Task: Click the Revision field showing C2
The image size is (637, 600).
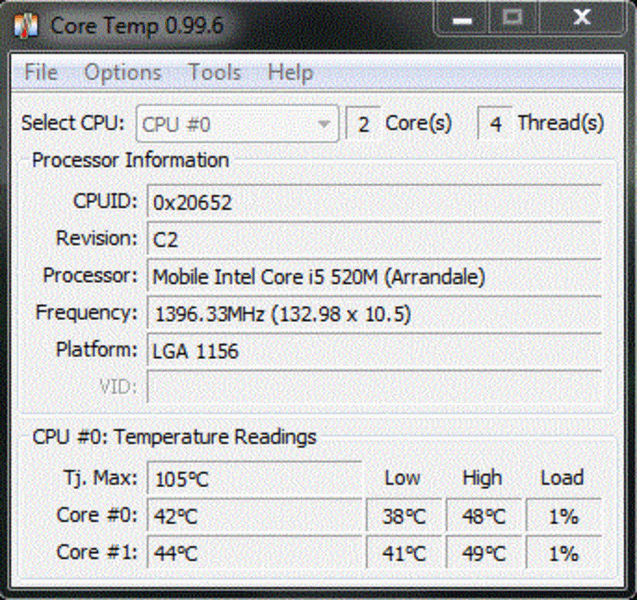Action: [x=374, y=239]
